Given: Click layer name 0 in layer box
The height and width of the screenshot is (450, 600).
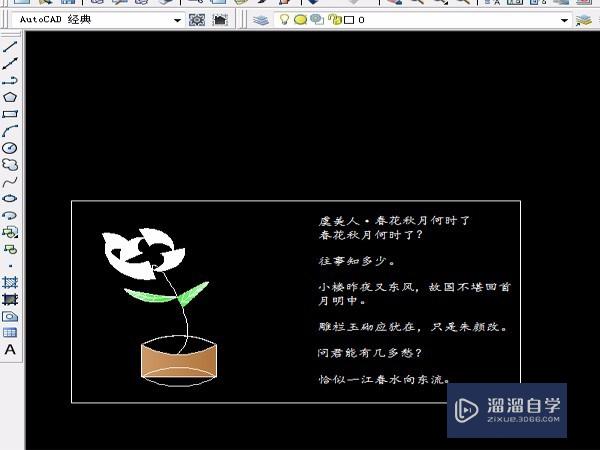Looking at the screenshot, I should [362, 20].
